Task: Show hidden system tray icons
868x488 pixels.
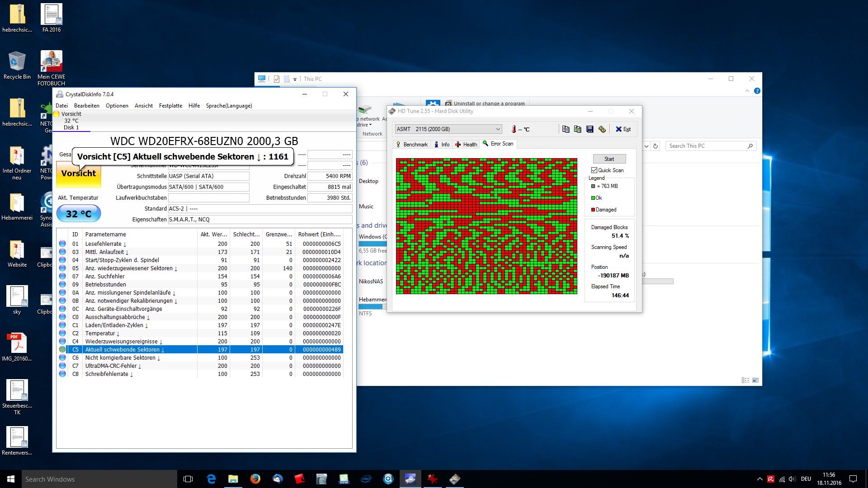Action: click(x=759, y=479)
